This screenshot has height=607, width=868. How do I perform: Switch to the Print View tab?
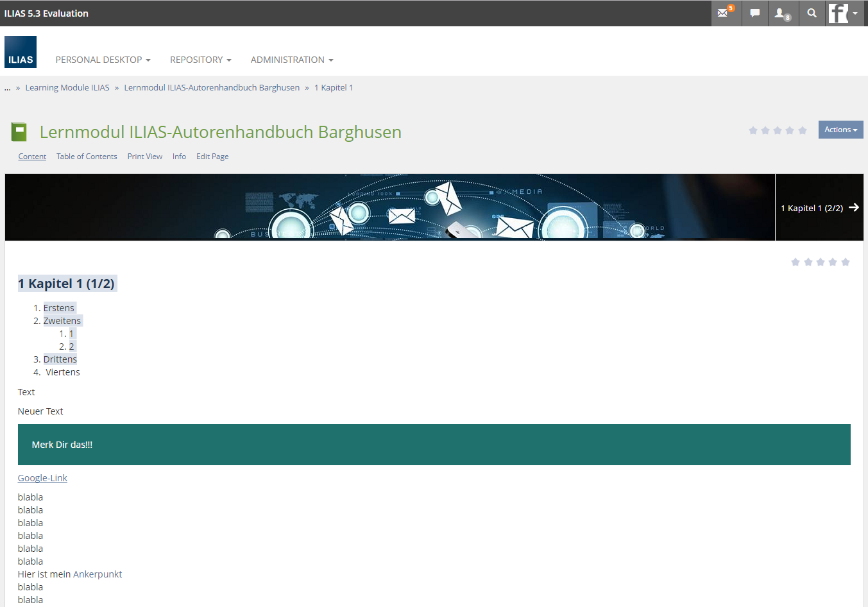144,157
